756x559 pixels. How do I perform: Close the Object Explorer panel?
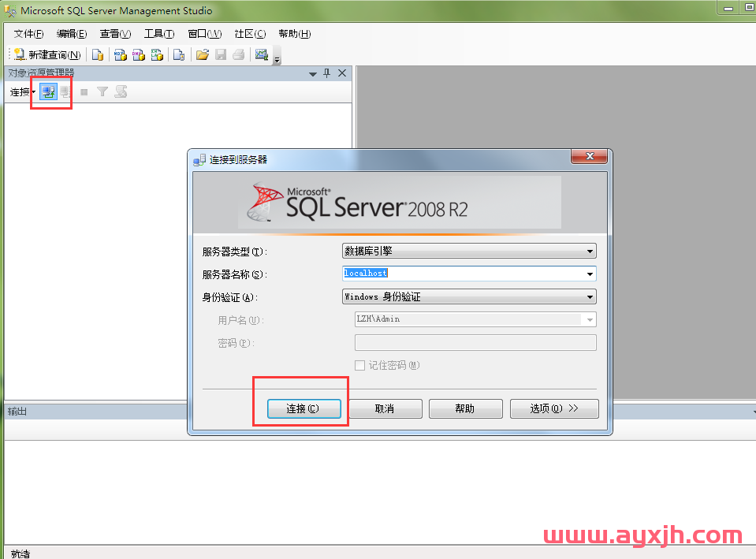342,73
